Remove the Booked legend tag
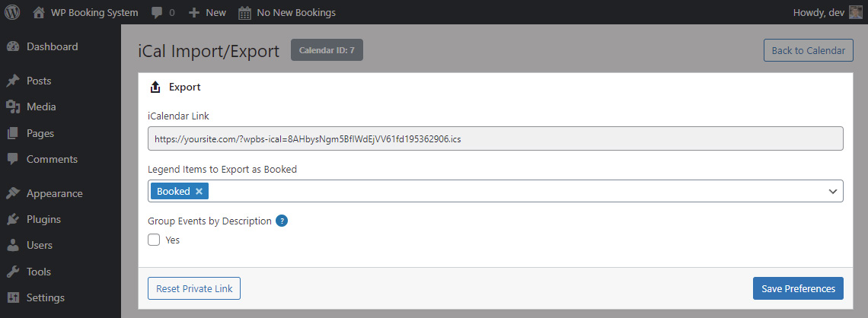Viewport: 868px width, 318px height. click(199, 192)
